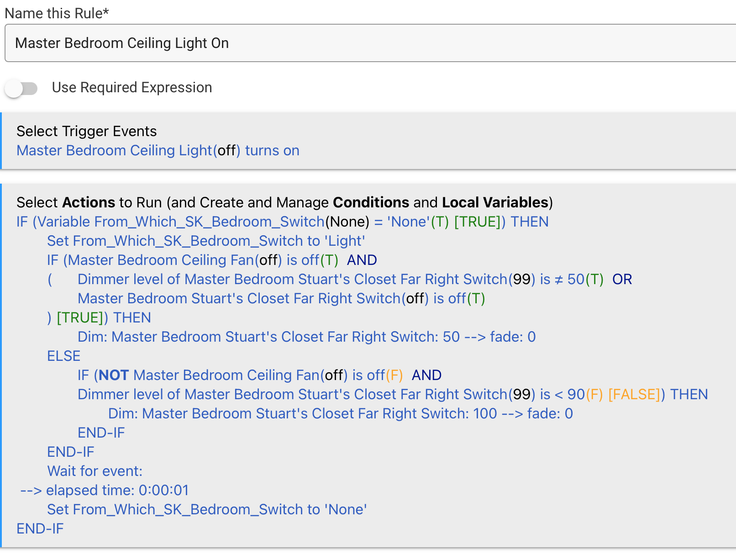
Task: Click the 'Use Required Expression' label text
Action: [x=132, y=87]
